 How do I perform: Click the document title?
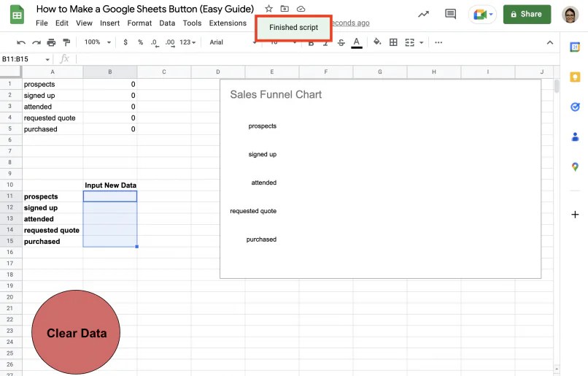point(144,9)
